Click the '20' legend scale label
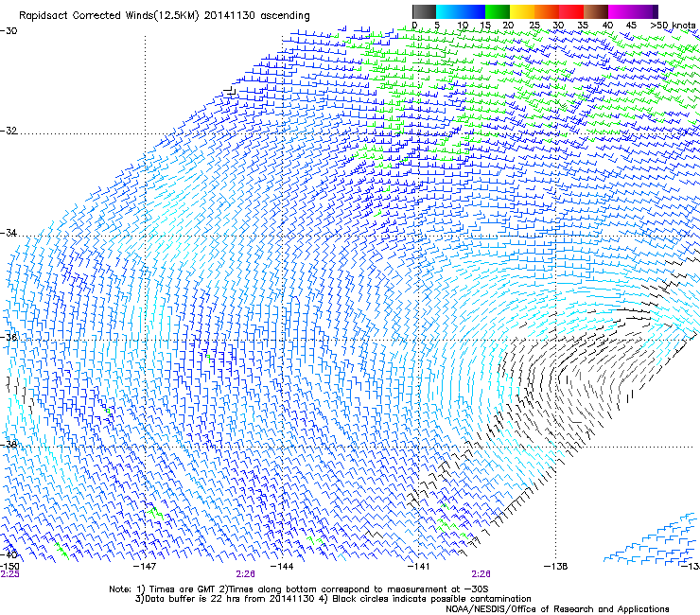700x615 pixels. [x=508, y=26]
